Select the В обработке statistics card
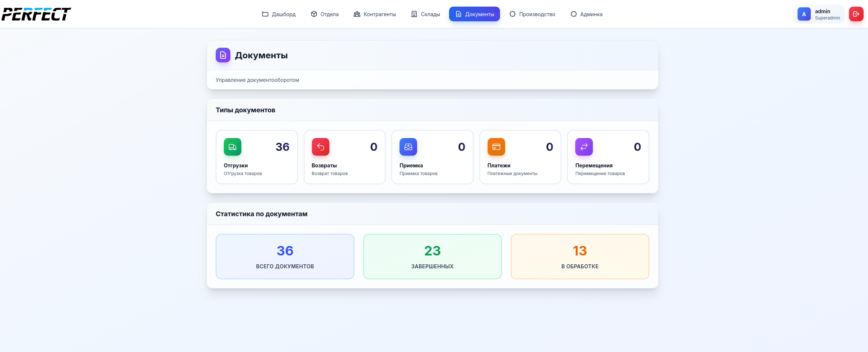This screenshot has width=868, height=352. [580, 257]
